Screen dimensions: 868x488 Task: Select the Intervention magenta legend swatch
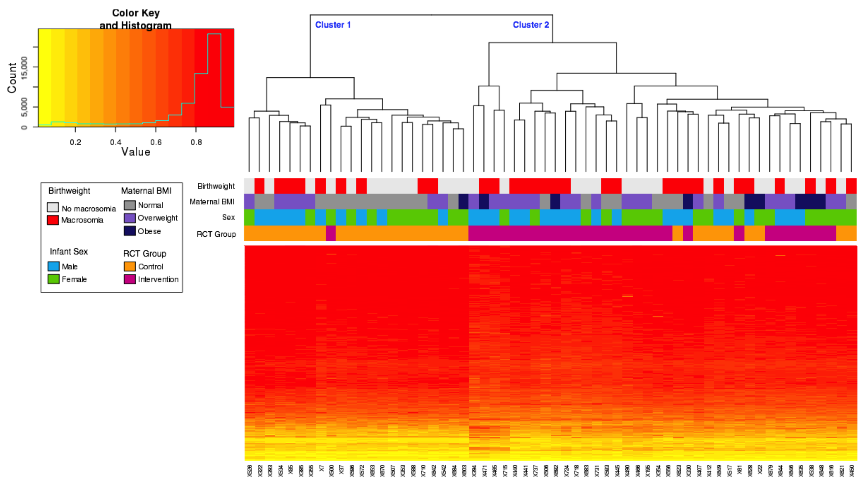pos(130,279)
